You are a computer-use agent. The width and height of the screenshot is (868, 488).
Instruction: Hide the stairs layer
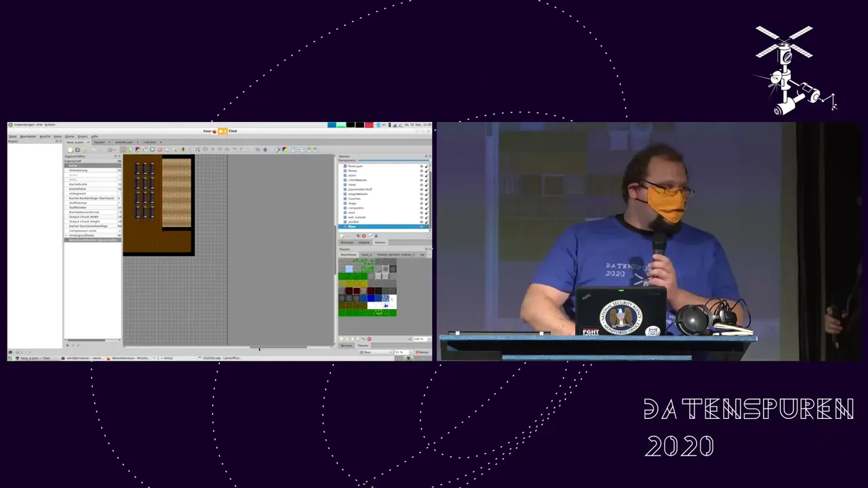[421, 176]
